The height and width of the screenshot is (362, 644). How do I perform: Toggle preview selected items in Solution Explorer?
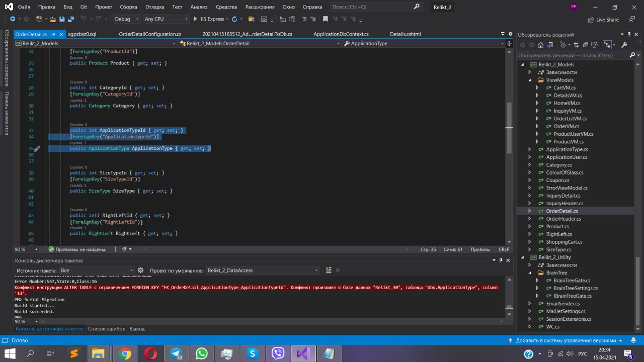[608, 45]
